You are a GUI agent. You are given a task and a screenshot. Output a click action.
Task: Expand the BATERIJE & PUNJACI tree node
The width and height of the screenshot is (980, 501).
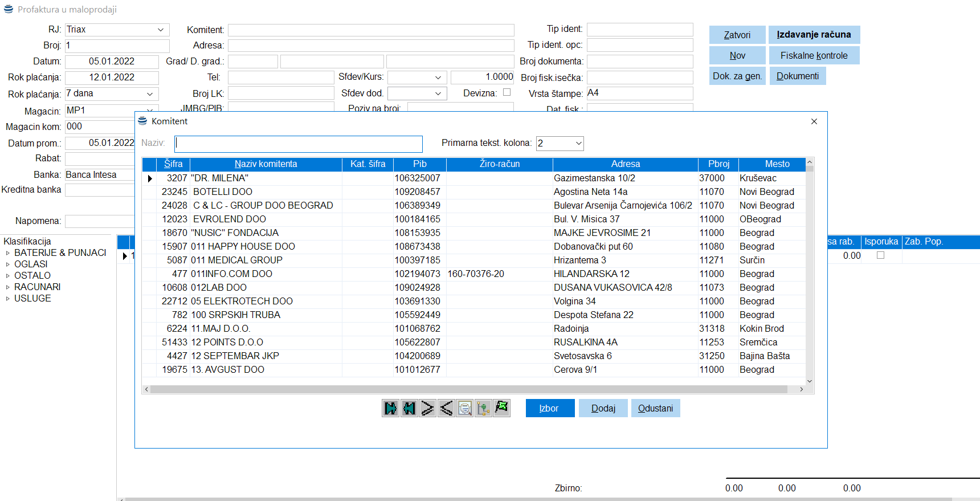(x=7, y=253)
